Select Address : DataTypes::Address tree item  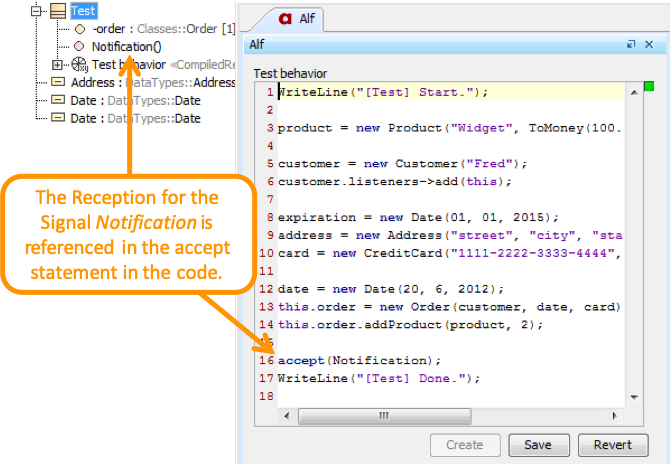click(x=153, y=82)
